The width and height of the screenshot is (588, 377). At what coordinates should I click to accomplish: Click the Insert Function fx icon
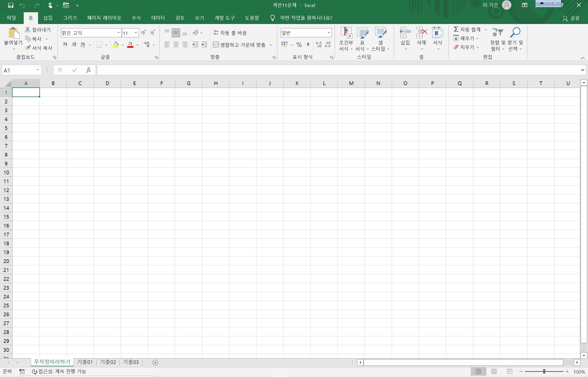[x=88, y=70]
